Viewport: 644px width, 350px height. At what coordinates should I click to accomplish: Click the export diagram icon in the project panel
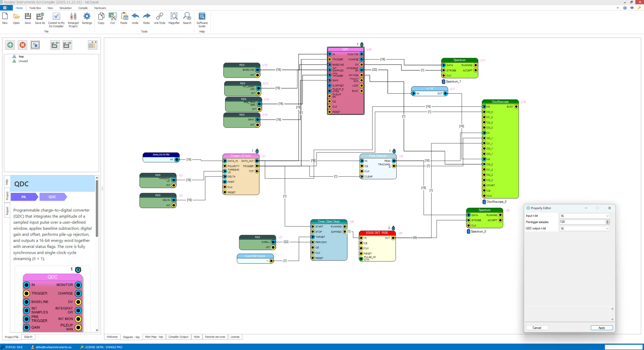click(x=67, y=45)
